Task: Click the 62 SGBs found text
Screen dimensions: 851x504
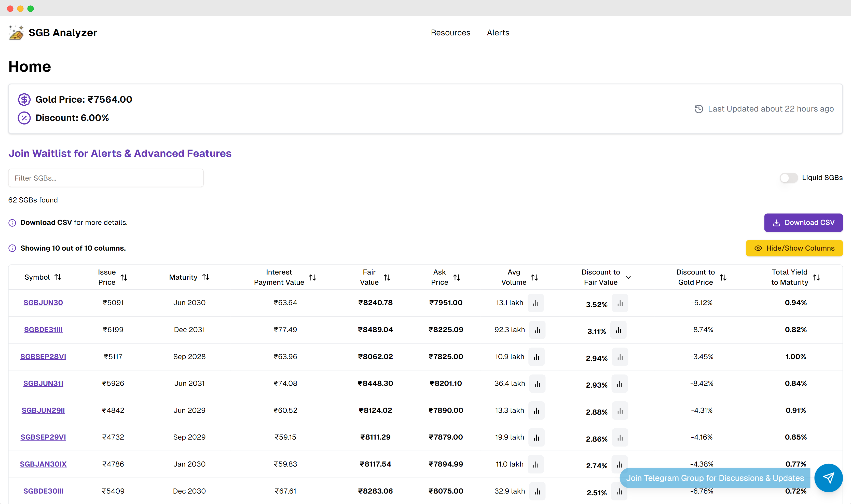Action: (x=33, y=200)
